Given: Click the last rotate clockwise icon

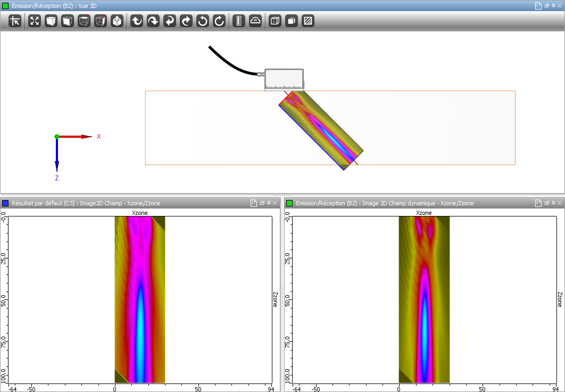Looking at the screenshot, I should point(219,21).
